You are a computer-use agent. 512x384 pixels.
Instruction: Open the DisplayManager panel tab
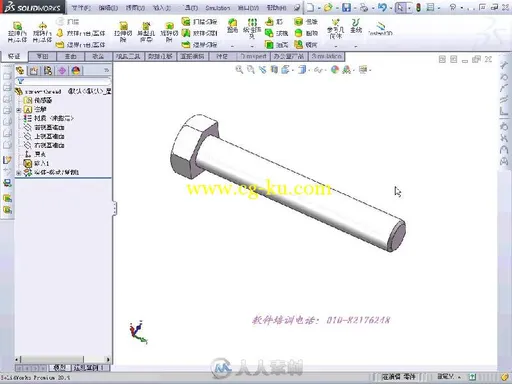76,71
